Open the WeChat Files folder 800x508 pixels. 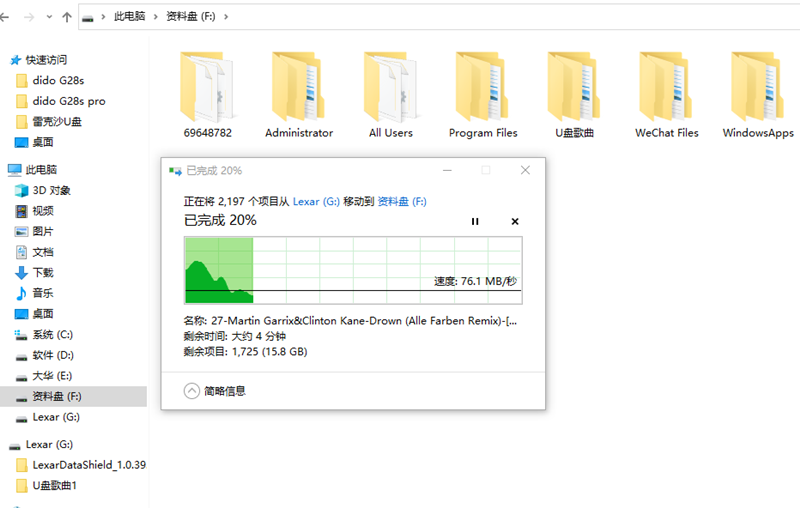click(666, 86)
